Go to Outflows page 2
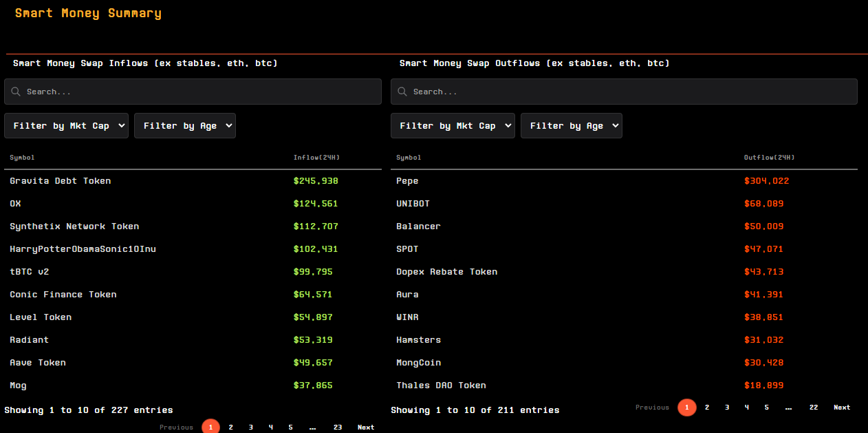Image resolution: width=868 pixels, height=433 pixels. click(706, 408)
